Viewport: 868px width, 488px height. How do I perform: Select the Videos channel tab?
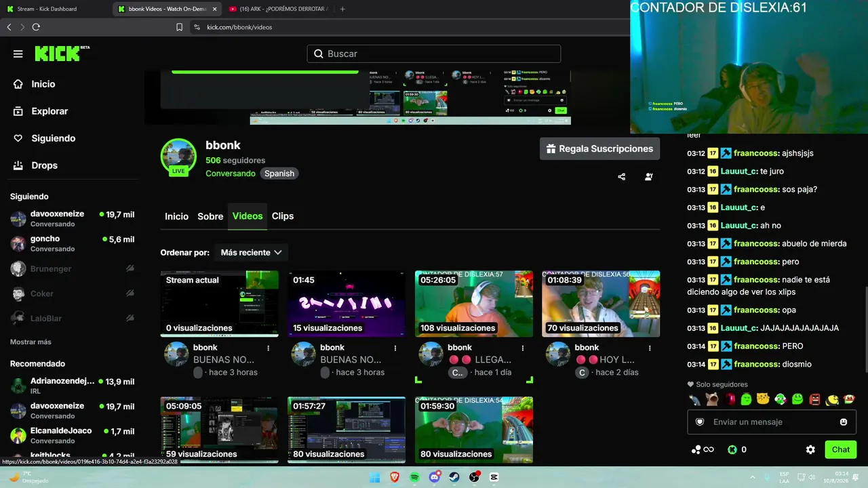pos(248,216)
